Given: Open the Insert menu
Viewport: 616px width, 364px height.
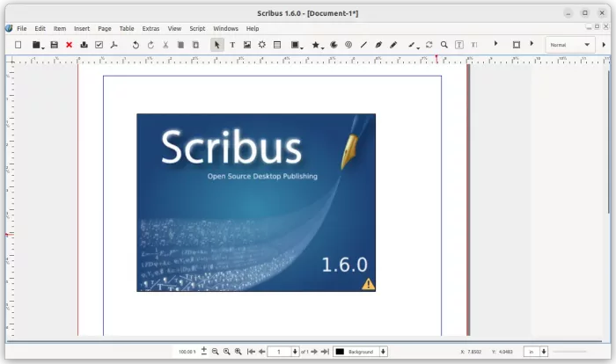Looking at the screenshot, I should [x=82, y=28].
